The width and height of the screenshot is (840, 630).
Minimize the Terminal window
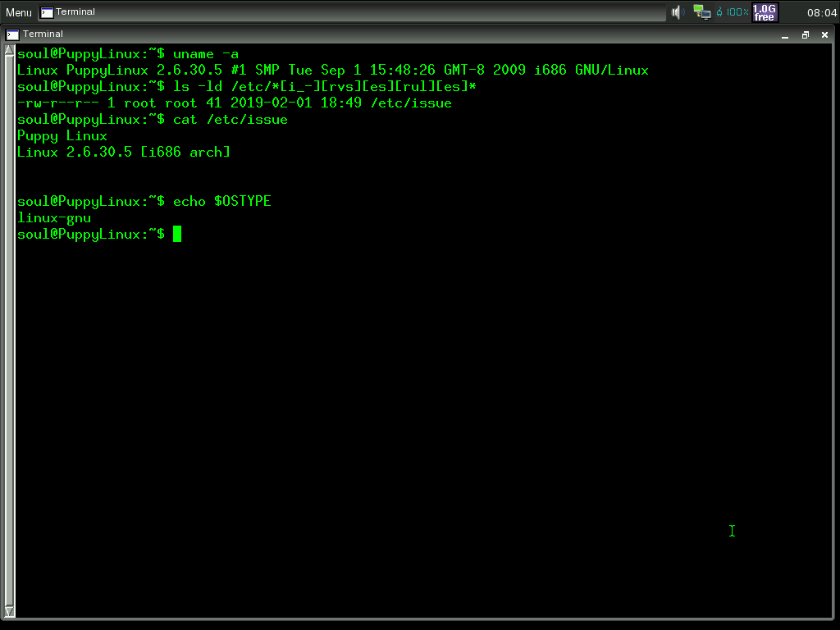pos(785,35)
